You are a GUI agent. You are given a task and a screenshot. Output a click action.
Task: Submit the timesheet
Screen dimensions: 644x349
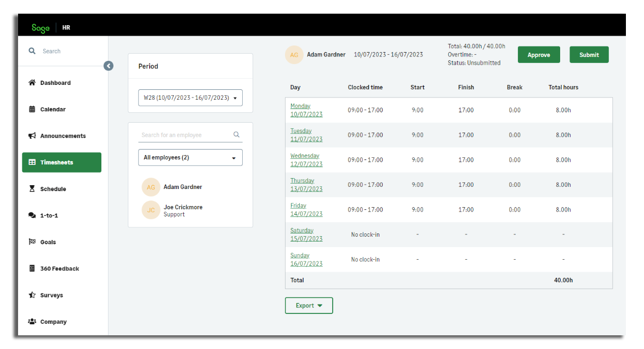click(589, 55)
